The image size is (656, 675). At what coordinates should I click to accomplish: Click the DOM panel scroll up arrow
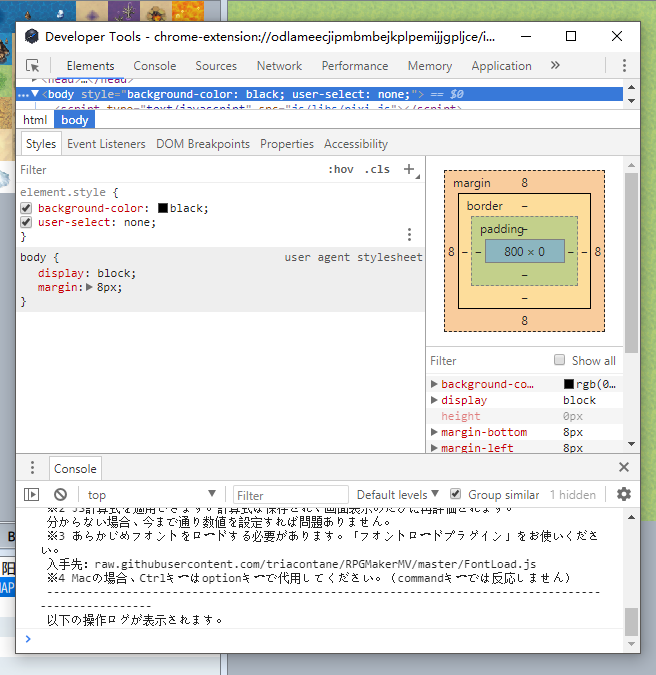coord(631,87)
